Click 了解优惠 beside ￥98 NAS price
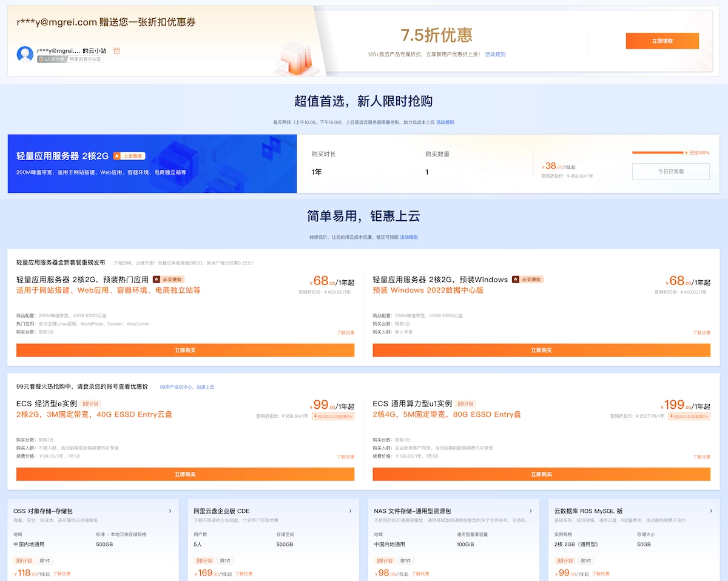Viewport: 728px width, 581px height. click(x=420, y=574)
